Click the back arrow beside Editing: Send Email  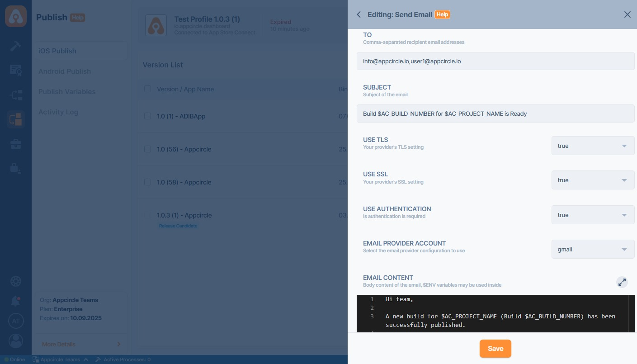(359, 14)
